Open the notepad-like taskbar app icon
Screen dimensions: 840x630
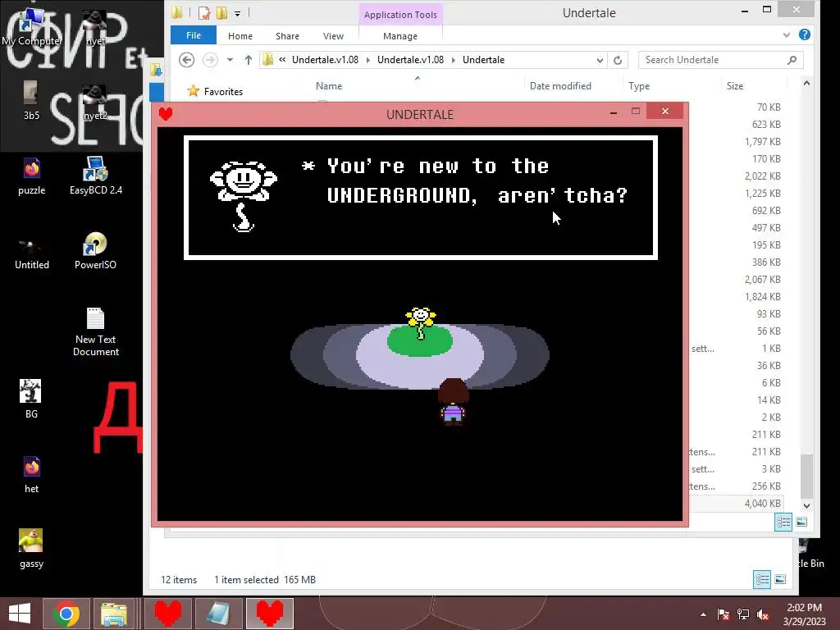(217, 614)
